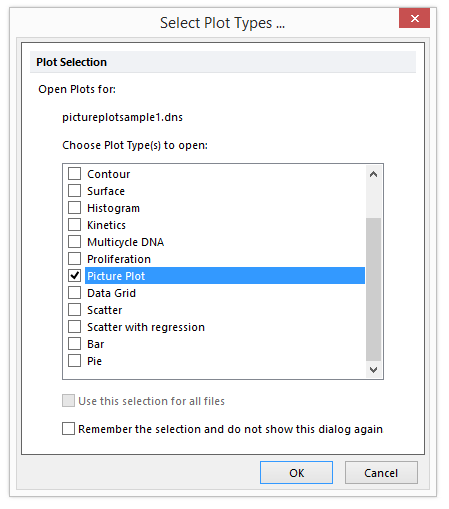Check the Bar plot checkbox
This screenshot has height=509, width=449.
point(74,344)
